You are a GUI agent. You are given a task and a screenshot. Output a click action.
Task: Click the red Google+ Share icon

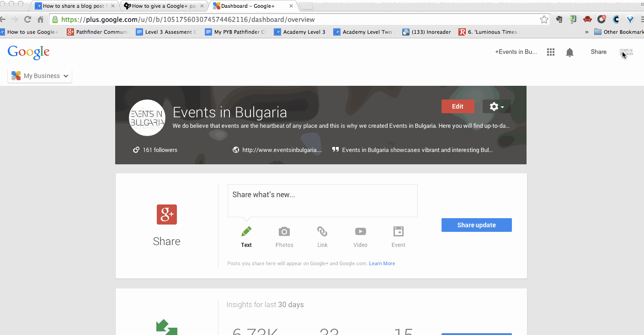pyautogui.click(x=167, y=215)
